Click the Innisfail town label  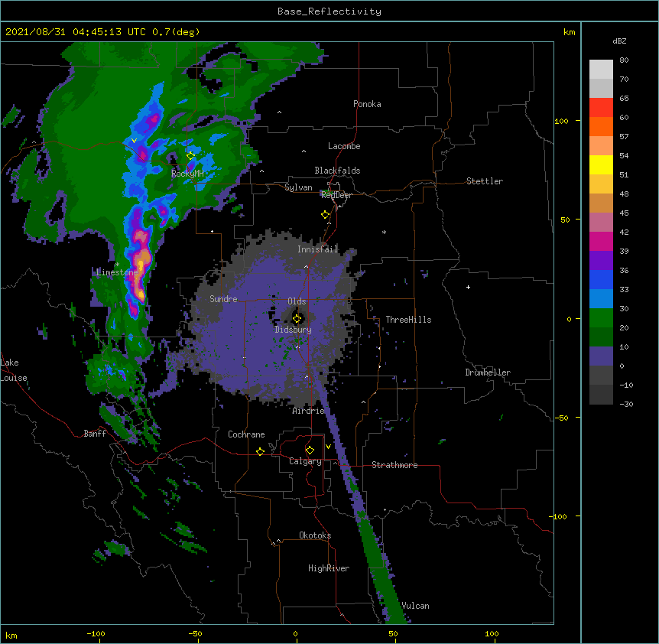click(317, 249)
